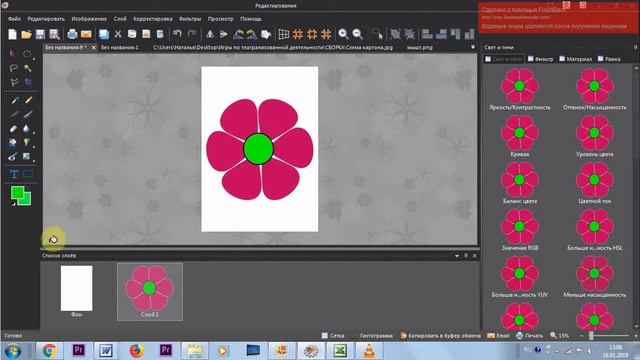The width and height of the screenshot is (640, 360).
Task: Zoom in with the magnifier plus icon
Action: tap(343, 34)
